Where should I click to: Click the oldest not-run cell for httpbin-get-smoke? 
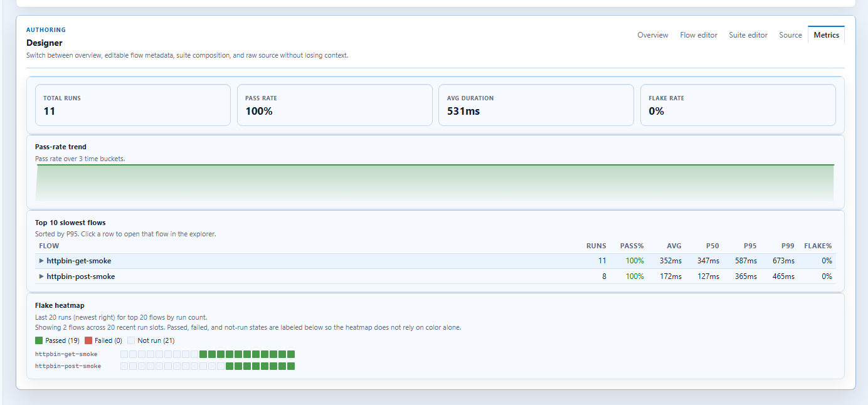(x=124, y=354)
